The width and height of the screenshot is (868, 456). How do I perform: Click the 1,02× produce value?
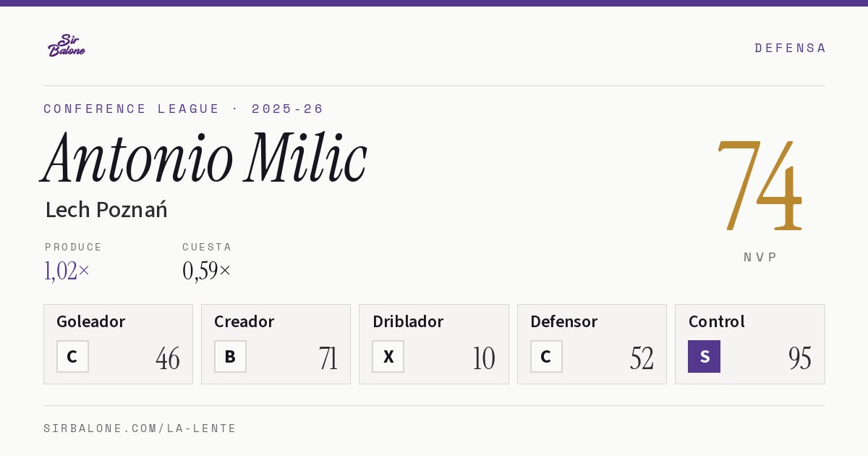(67, 271)
